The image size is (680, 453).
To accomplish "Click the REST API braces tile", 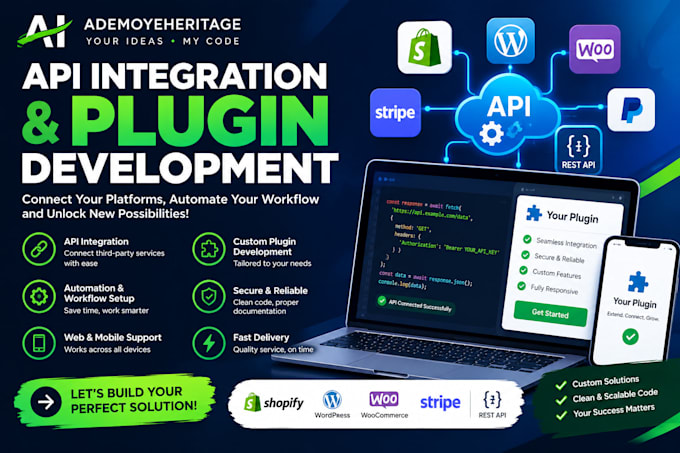I will pyautogui.click(x=579, y=150).
